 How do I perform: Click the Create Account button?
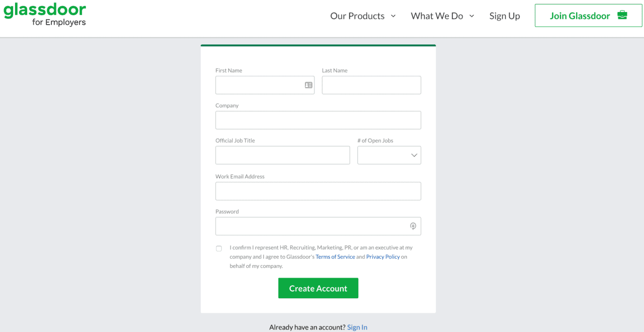tap(318, 288)
